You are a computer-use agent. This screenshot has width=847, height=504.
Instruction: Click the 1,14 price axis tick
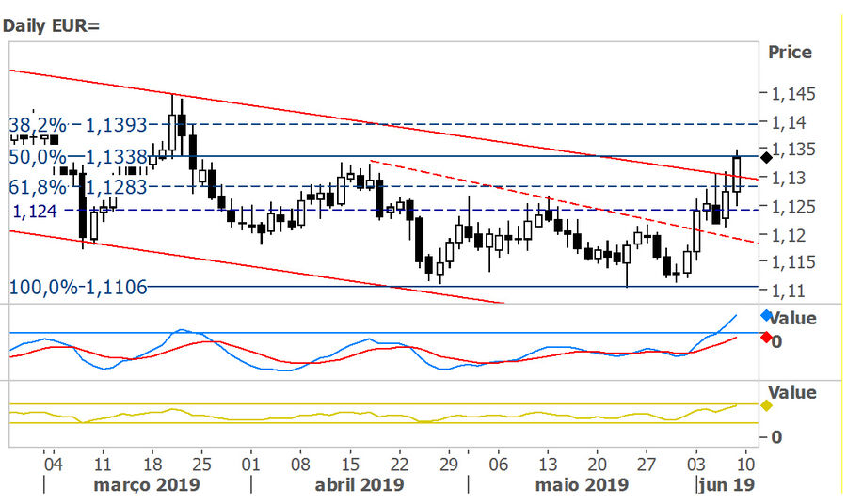tap(788, 123)
